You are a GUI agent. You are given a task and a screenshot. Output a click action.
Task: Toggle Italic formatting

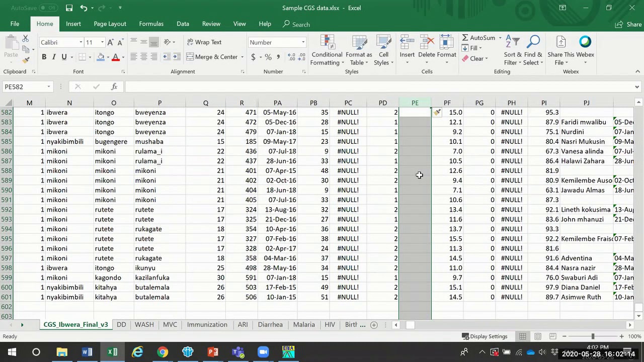pos(54,57)
